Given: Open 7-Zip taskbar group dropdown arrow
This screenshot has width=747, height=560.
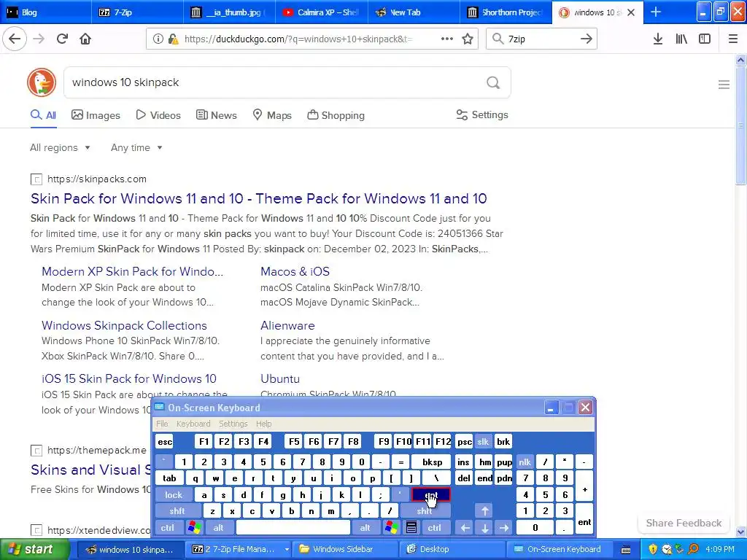Looking at the screenshot, I should coord(287,549).
